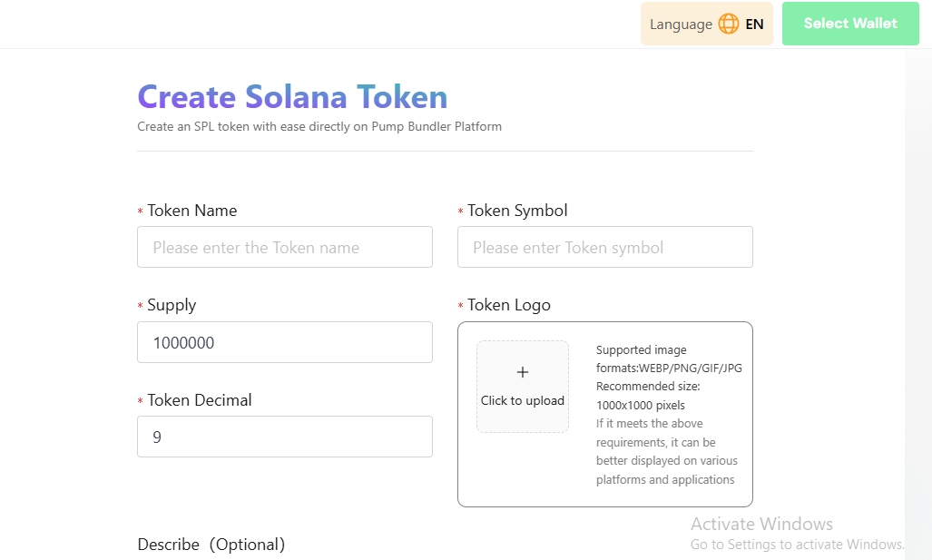Click the subtitle about Pump Bundler Platform

[319, 127]
